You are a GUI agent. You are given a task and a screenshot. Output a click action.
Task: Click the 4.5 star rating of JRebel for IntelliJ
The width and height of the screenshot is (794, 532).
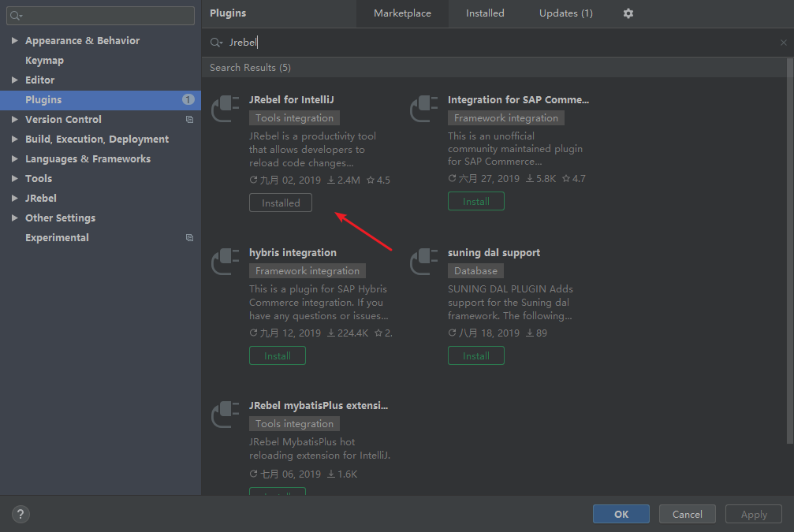click(378, 180)
